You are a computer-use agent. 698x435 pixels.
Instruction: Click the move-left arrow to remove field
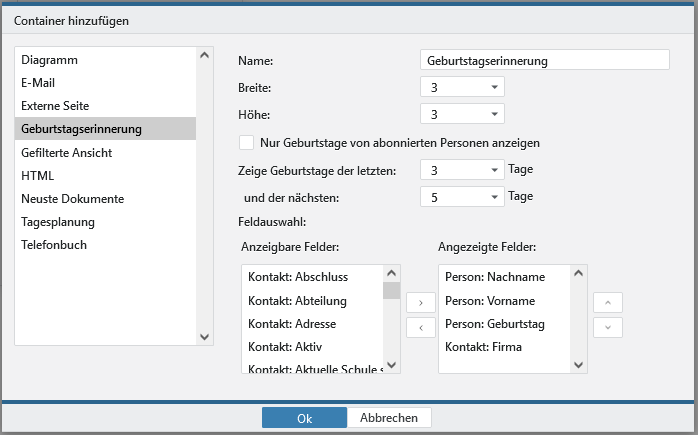(x=420, y=326)
